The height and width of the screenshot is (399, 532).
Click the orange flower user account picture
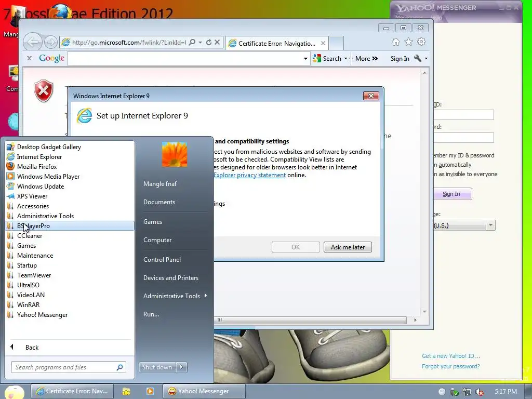pos(175,155)
